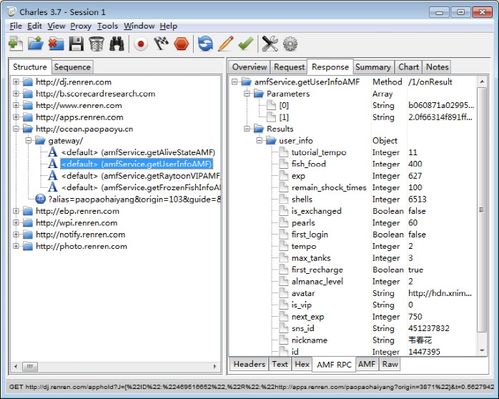Viewport: 499px width, 399px height.
Task: Open Settings via the gear icon
Action: click(290, 44)
